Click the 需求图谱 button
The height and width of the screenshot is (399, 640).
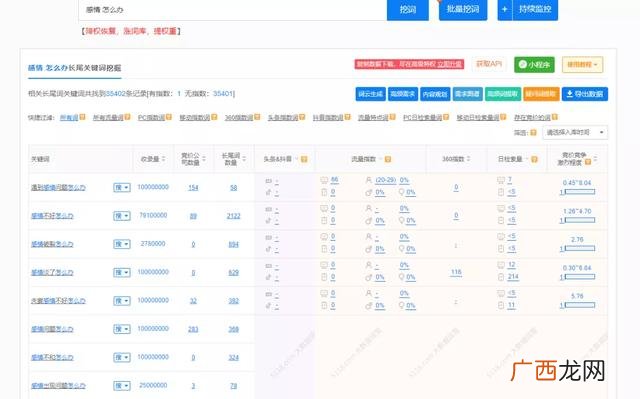pos(467,94)
